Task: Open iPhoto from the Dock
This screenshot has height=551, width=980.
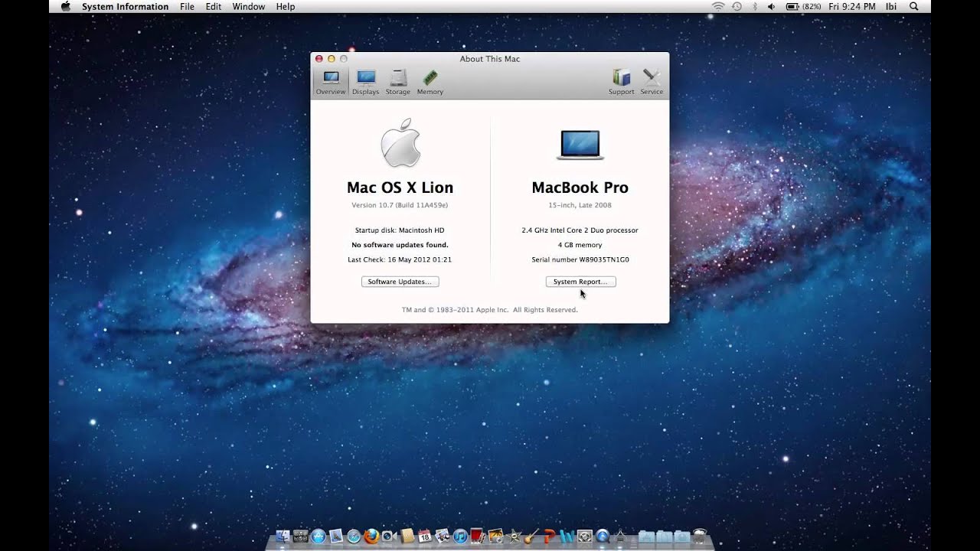Action: (496, 536)
